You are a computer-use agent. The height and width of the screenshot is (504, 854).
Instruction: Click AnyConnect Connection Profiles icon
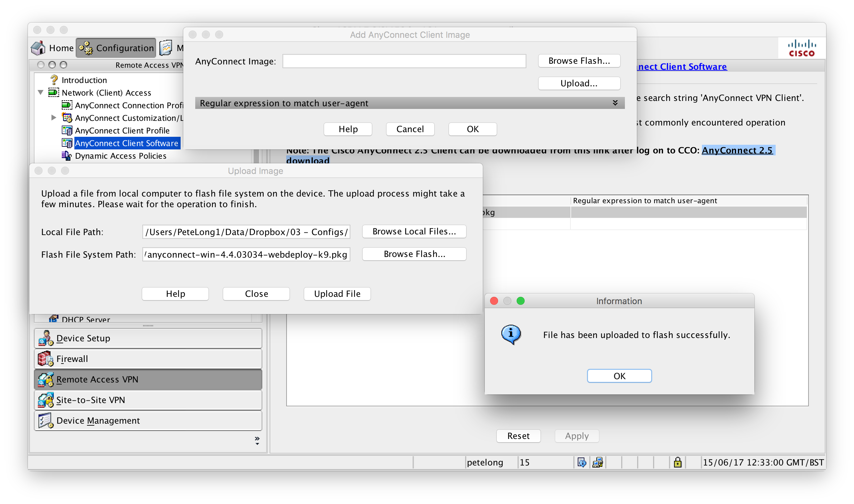click(67, 105)
